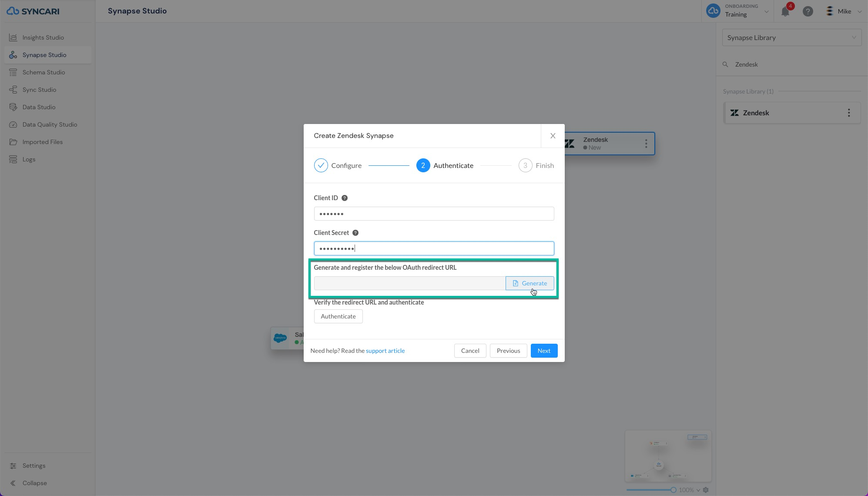The height and width of the screenshot is (496, 868).
Task: Open Schema Studio
Action: point(48,72)
